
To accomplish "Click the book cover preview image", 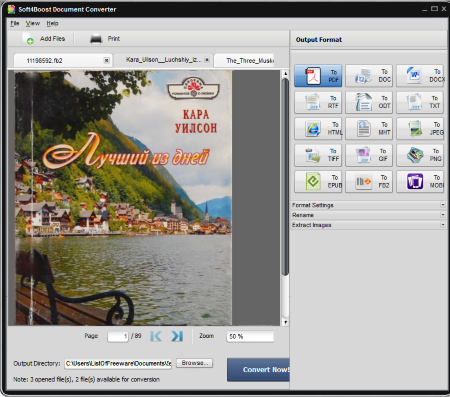I will pos(123,198).
